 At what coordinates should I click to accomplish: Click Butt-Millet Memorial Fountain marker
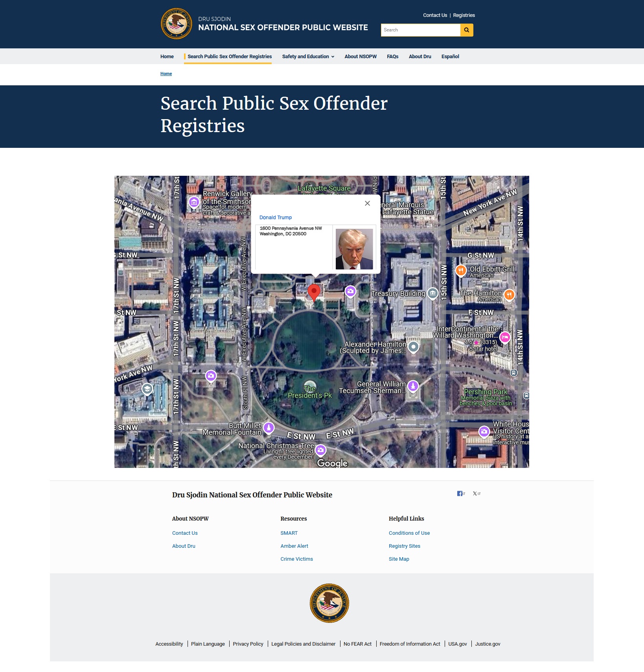tap(269, 428)
